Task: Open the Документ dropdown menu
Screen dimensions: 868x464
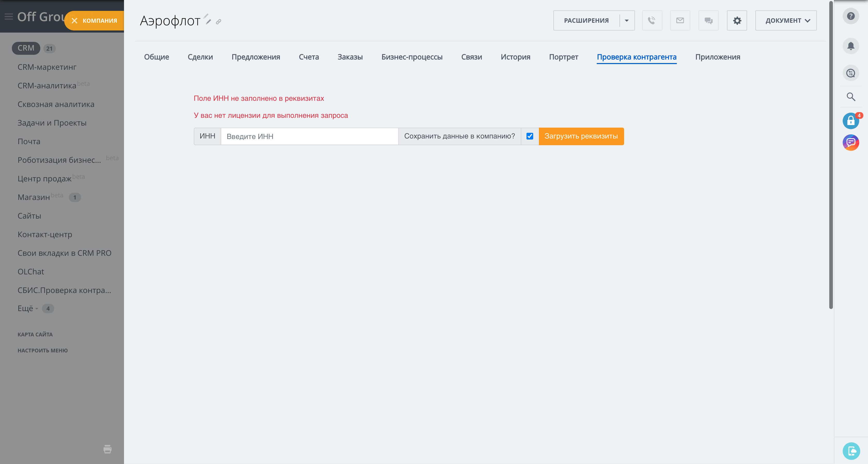Action: (x=786, y=21)
